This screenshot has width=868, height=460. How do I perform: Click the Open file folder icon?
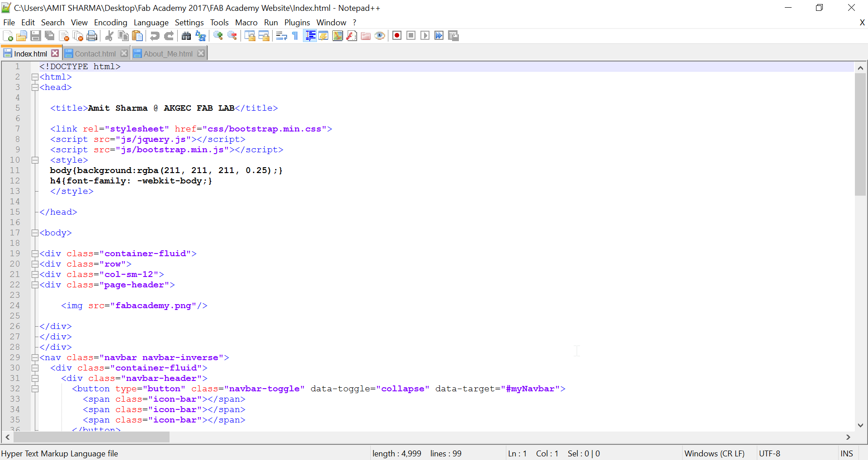[x=22, y=36]
